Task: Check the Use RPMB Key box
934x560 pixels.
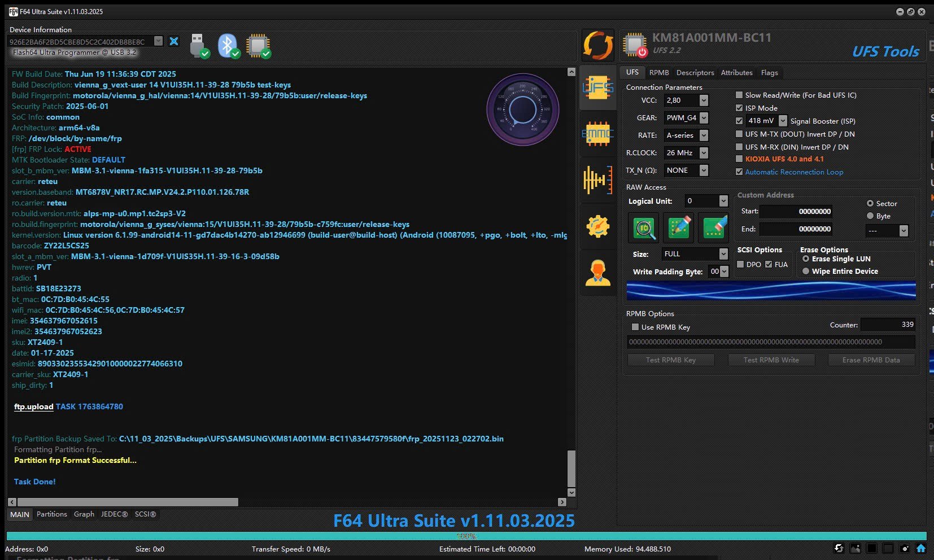Action: (635, 327)
